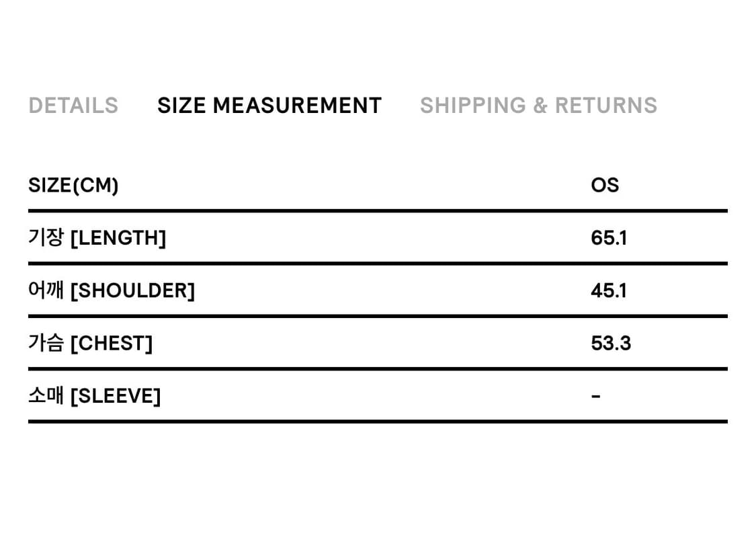
Task: Select the SIZE MEASUREMENT tab
Action: tap(269, 106)
